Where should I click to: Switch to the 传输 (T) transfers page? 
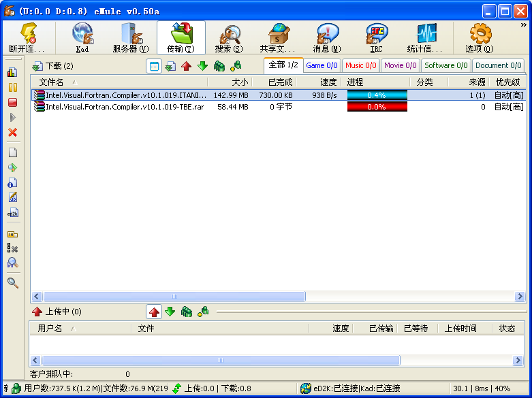click(181, 37)
